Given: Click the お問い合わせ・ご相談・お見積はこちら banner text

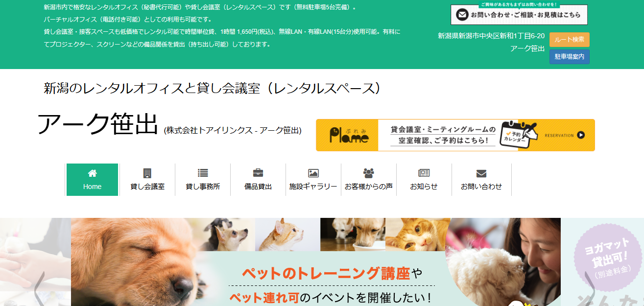Looking at the screenshot, I should click(x=525, y=15).
